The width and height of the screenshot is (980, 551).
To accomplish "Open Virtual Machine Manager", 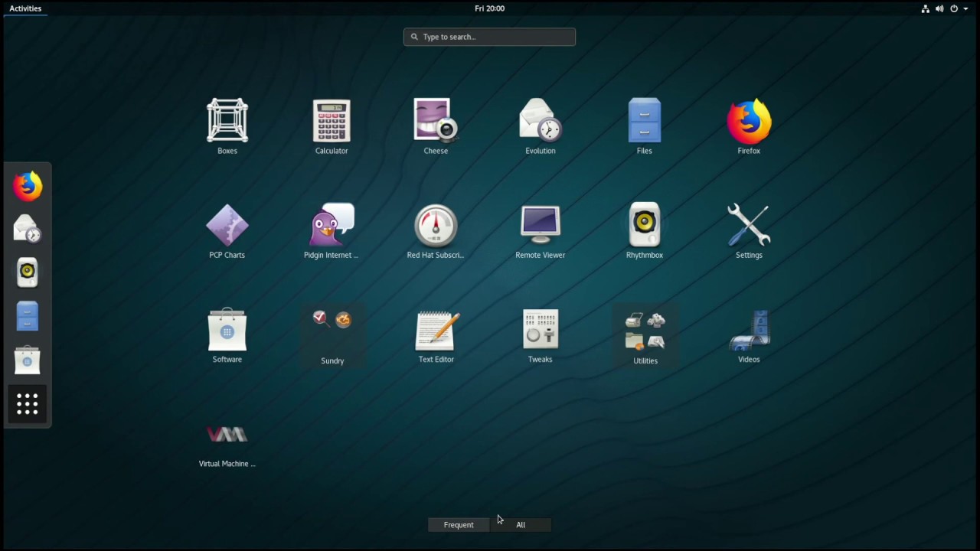I will click(x=227, y=435).
